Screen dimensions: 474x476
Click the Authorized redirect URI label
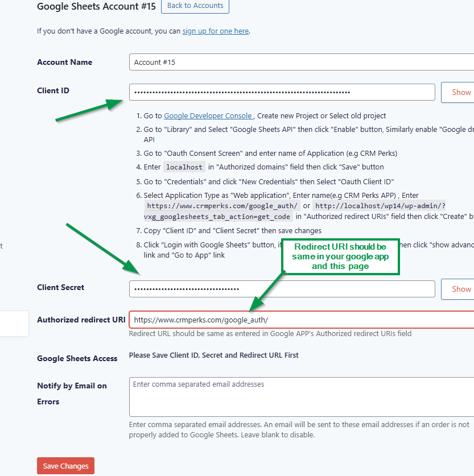click(81, 320)
